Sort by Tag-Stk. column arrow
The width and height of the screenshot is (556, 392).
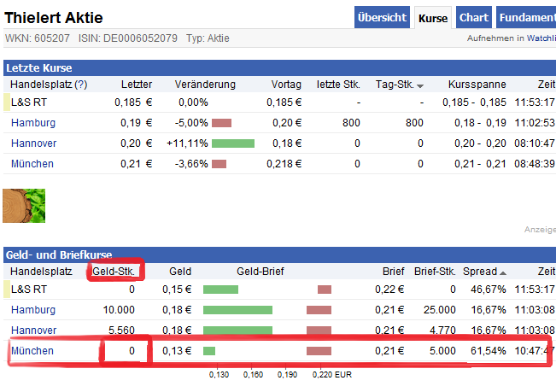pos(420,85)
